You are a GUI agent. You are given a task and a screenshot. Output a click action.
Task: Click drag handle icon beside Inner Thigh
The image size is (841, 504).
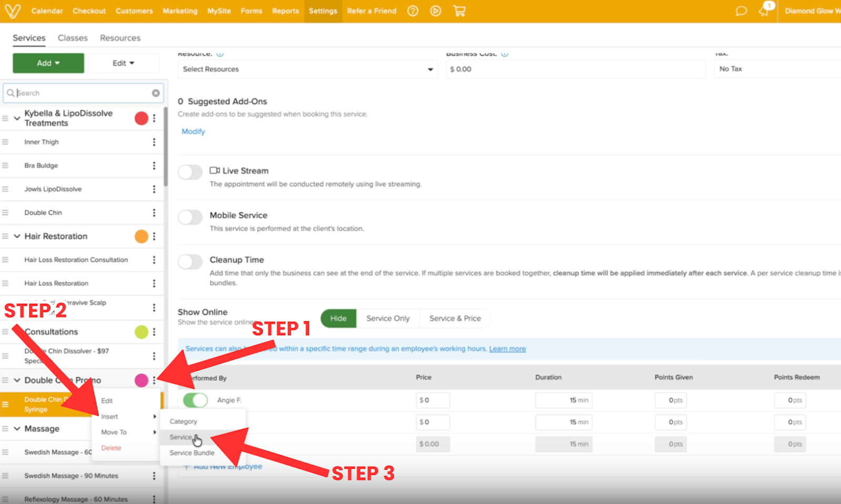[x=5, y=142]
